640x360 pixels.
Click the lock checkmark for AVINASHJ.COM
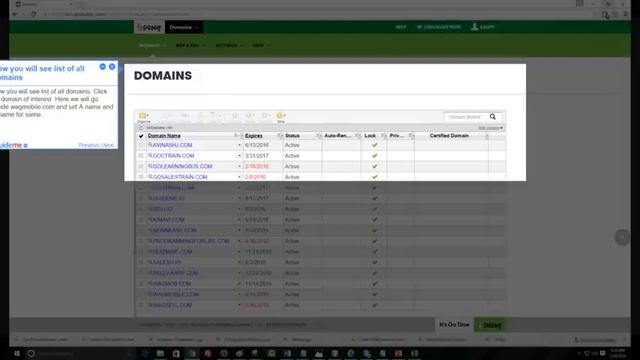click(374, 145)
